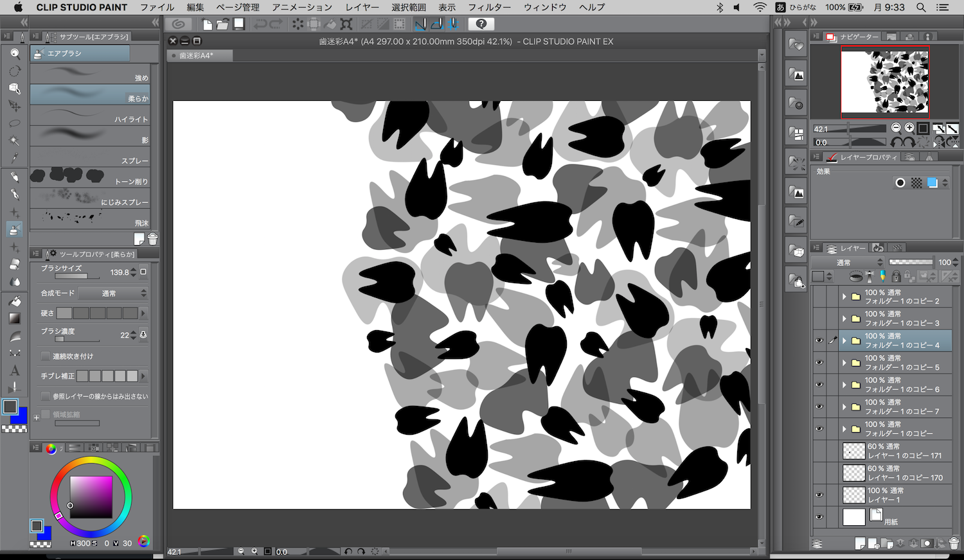
Task: Expand the 領域拡縮 plus option
Action: pos(37,417)
